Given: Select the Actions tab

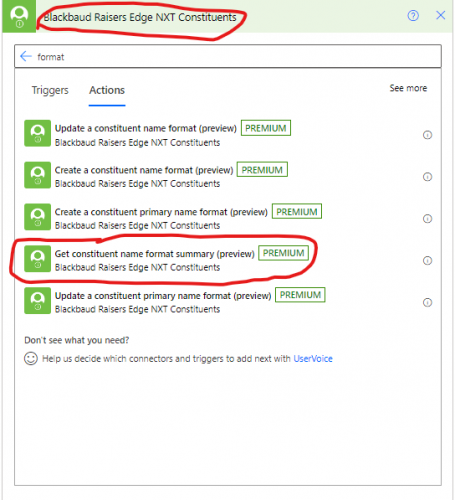Looking at the screenshot, I should 107,90.
